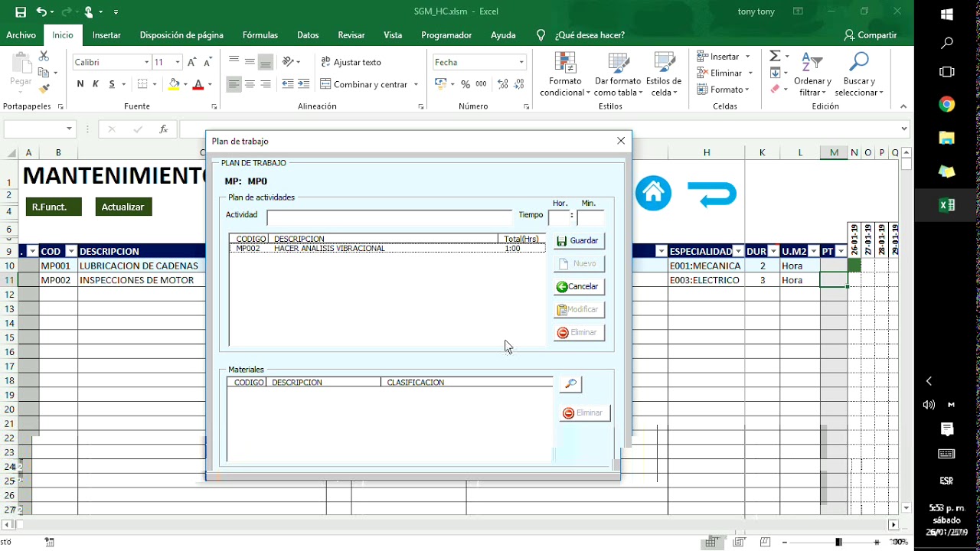
Task: Apply the red font color icon
Action: [x=198, y=84]
